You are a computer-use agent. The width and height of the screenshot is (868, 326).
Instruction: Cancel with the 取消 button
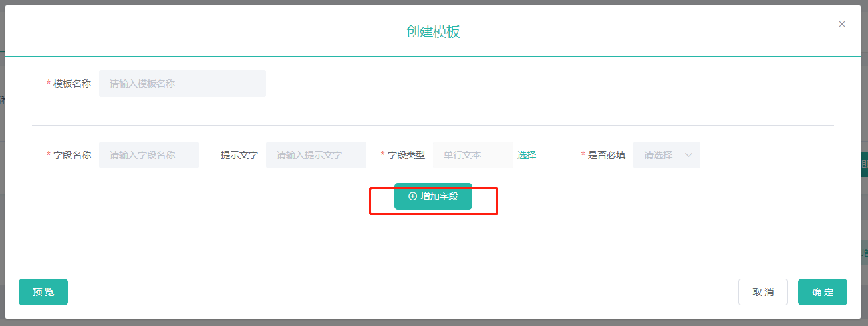pyautogui.click(x=762, y=292)
